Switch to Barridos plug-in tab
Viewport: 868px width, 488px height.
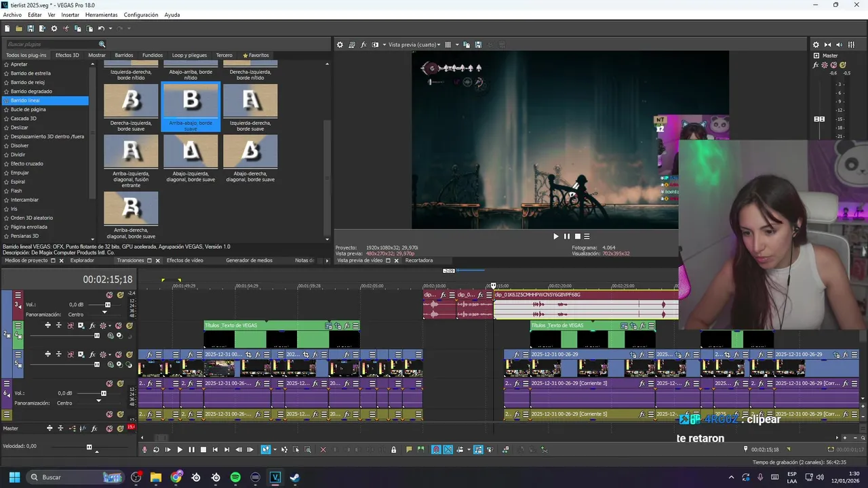coord(124,55)
